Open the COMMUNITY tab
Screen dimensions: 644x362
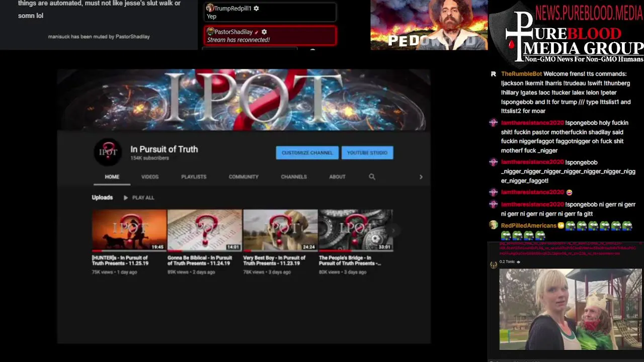(244, 177)
